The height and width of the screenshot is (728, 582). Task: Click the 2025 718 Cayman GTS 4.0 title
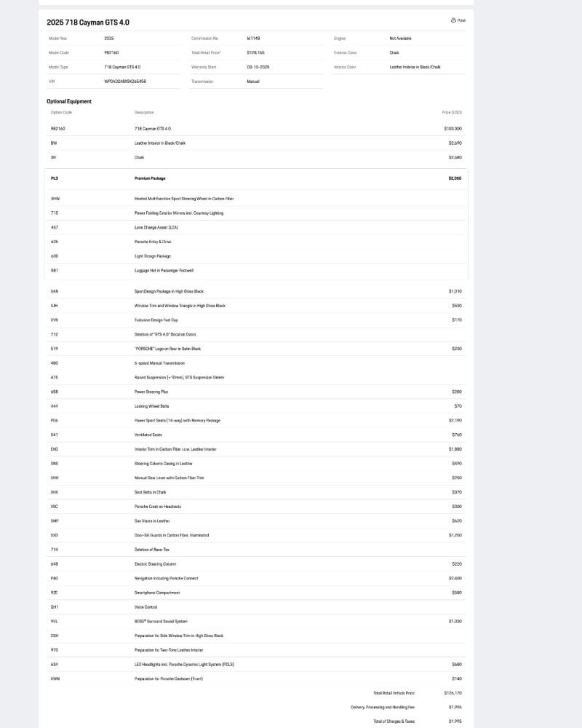[x=88, y=23]
